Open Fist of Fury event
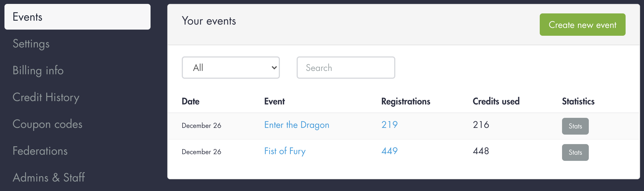The width and height of the screenshot is (644, 191). point(285,151)
